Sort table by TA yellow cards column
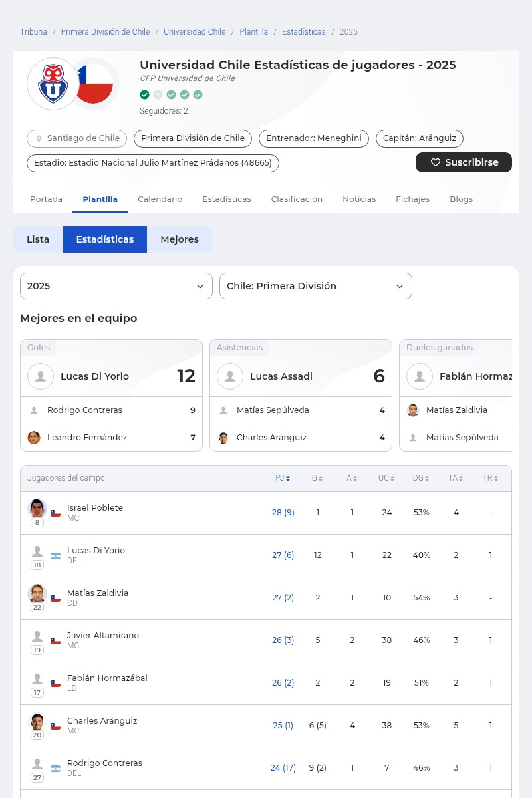This screenshot has height=798, width=532. (x=456, y=478)
